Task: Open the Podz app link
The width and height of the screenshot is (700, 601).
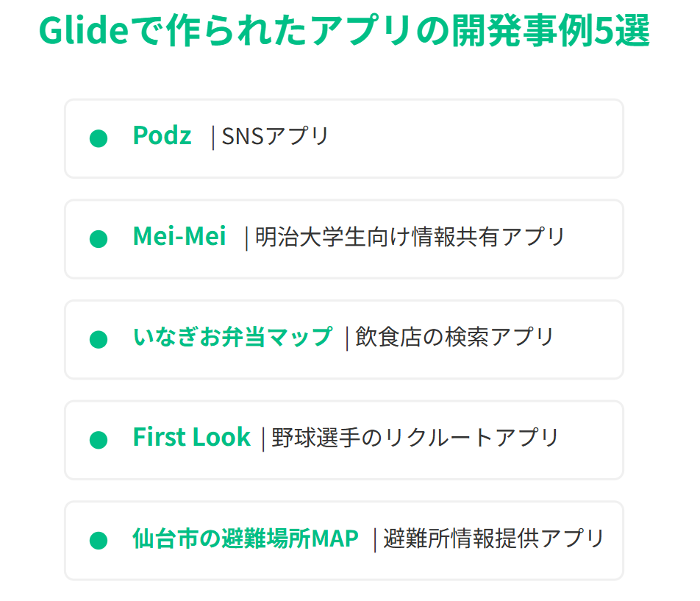Action: (162, 136)
